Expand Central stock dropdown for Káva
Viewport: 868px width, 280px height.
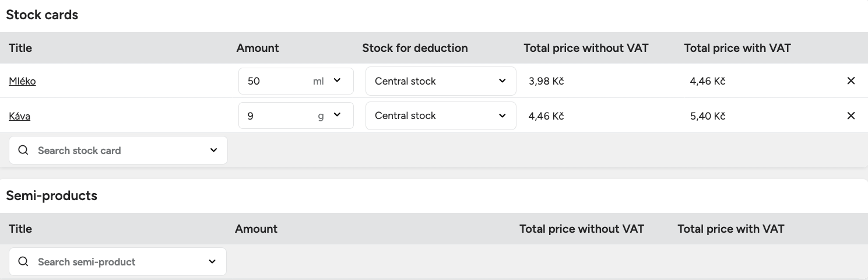(502, 116)
